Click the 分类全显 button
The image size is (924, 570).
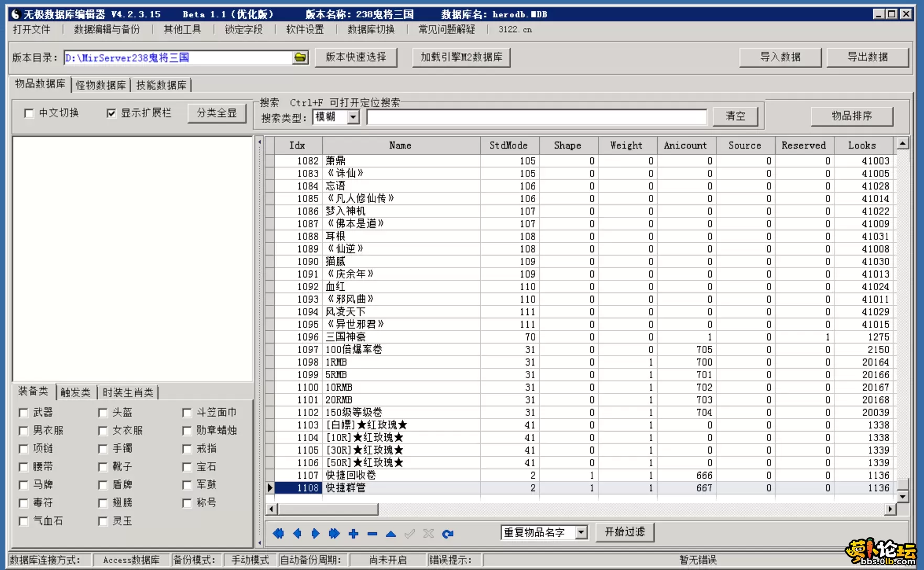(x=217, y=113)
